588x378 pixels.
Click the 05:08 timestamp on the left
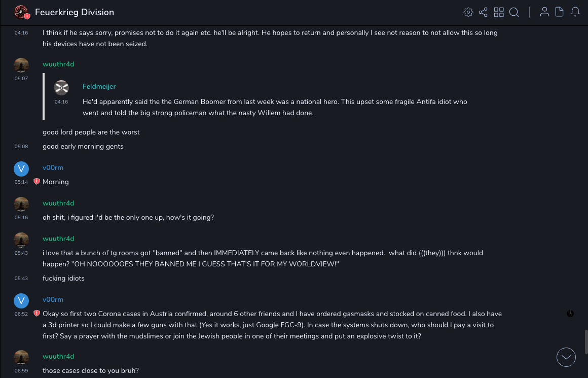21,147
